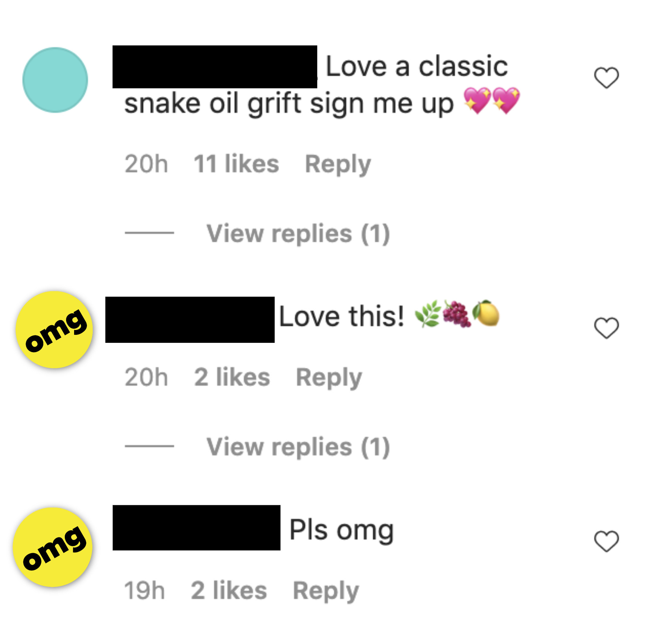
Task: Tap heart icon beside "Love this!" comment
Action: 606,328
